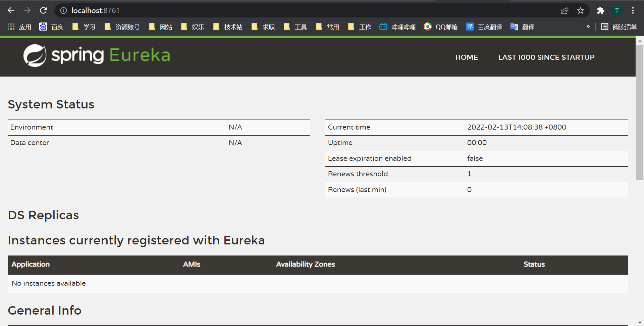
Task: Click the No instances available row
Action: [x=318, y=283]
